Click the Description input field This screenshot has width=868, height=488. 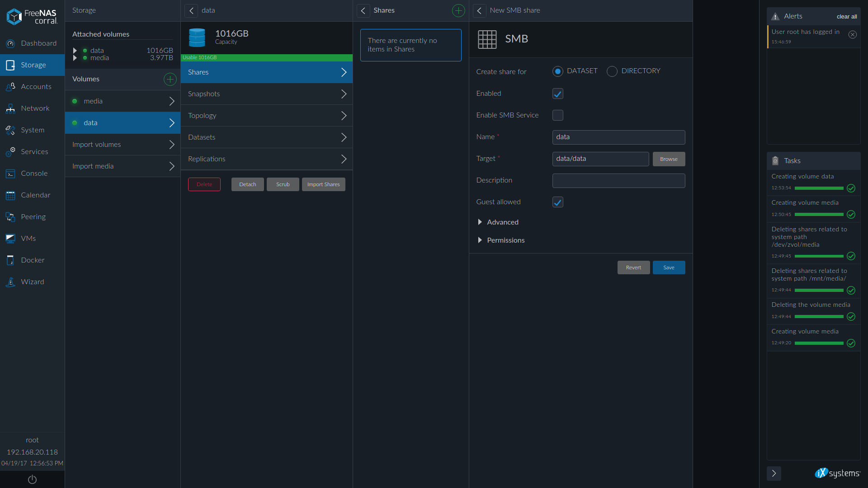[618, 181]
